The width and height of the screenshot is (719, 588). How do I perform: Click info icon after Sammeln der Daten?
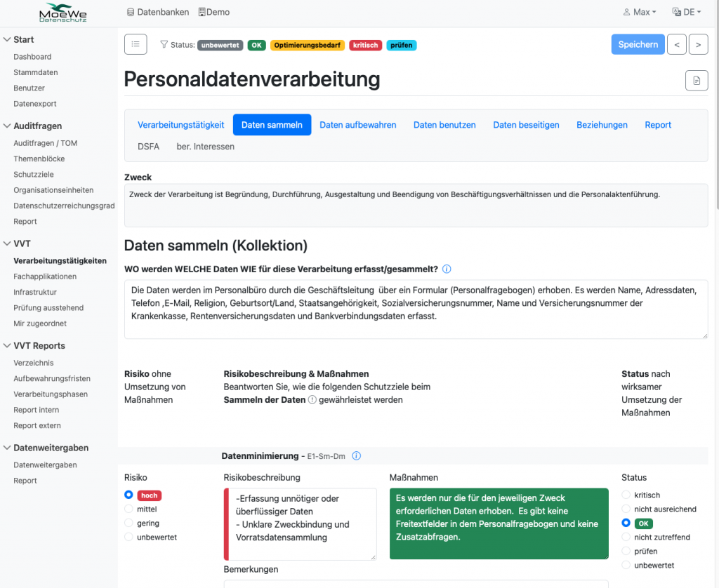pos(312,400)
